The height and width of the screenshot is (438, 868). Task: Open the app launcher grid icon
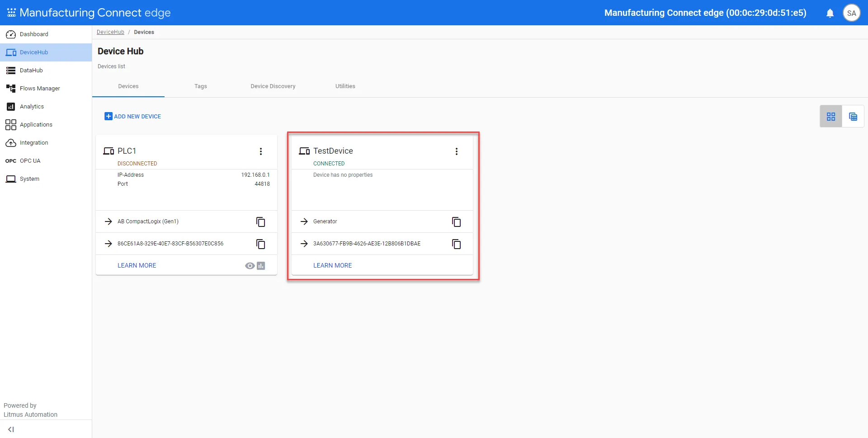(11, 13)
